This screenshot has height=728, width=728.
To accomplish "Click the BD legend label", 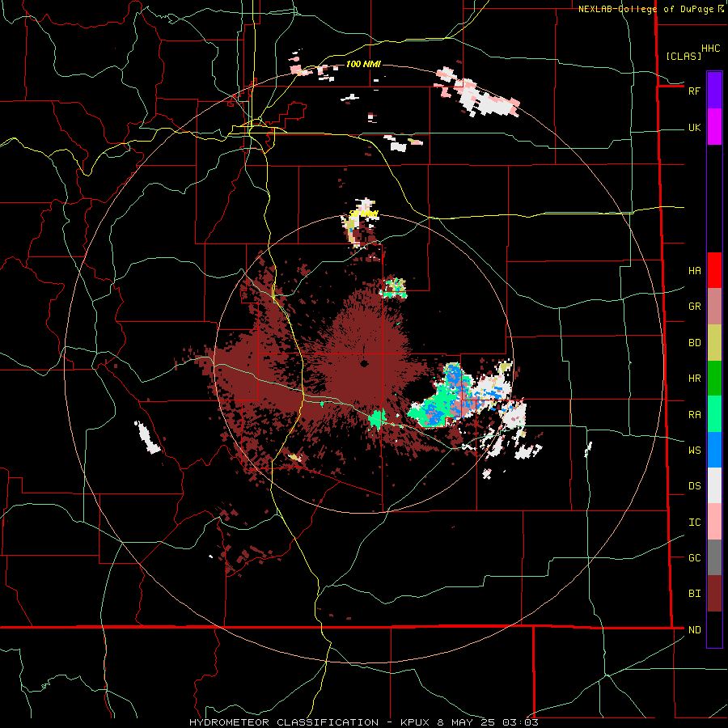I will tap(694, 343).
